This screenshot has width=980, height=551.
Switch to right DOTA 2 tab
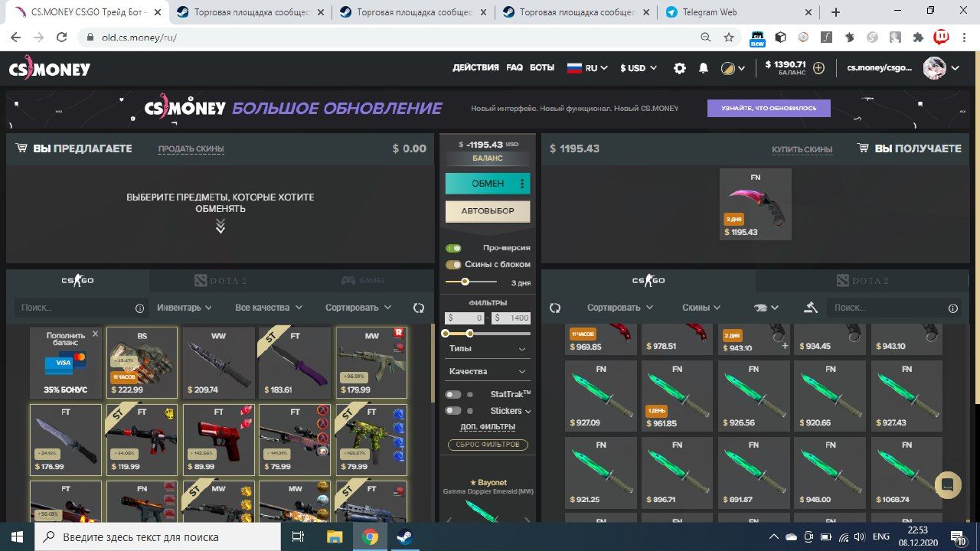[862, 281]
